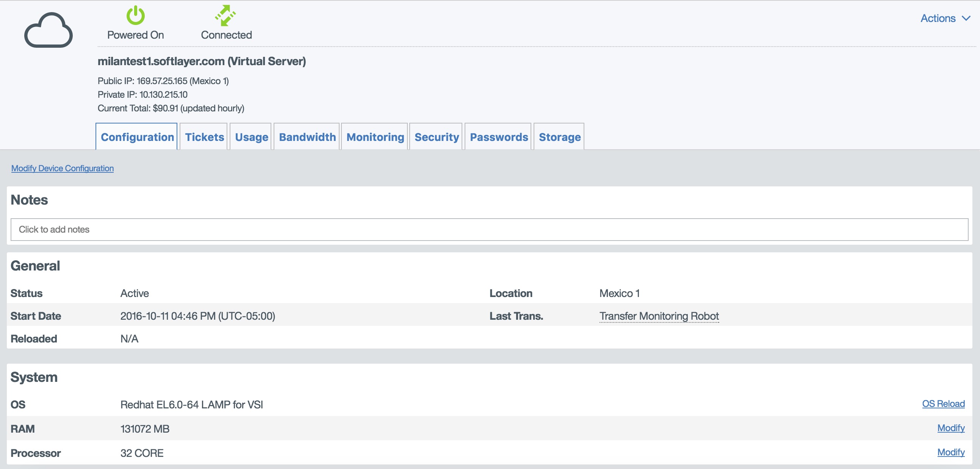Screen dimensions: 980x469
Task: Click the cloud virtual server icon
Action: (x=48, y=30)
